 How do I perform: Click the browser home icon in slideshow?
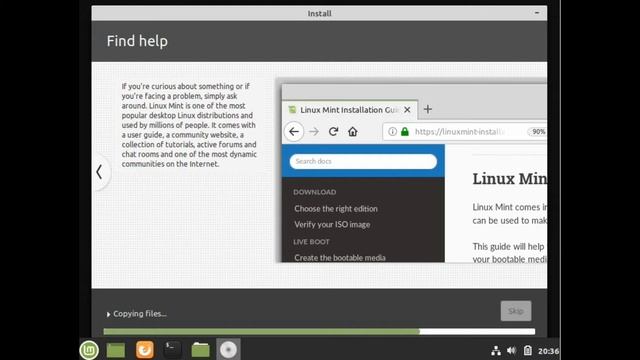353,131
